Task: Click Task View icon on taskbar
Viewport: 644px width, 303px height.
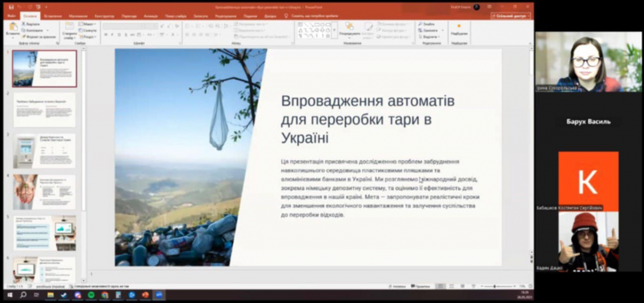Action: (x=36, y=295)
